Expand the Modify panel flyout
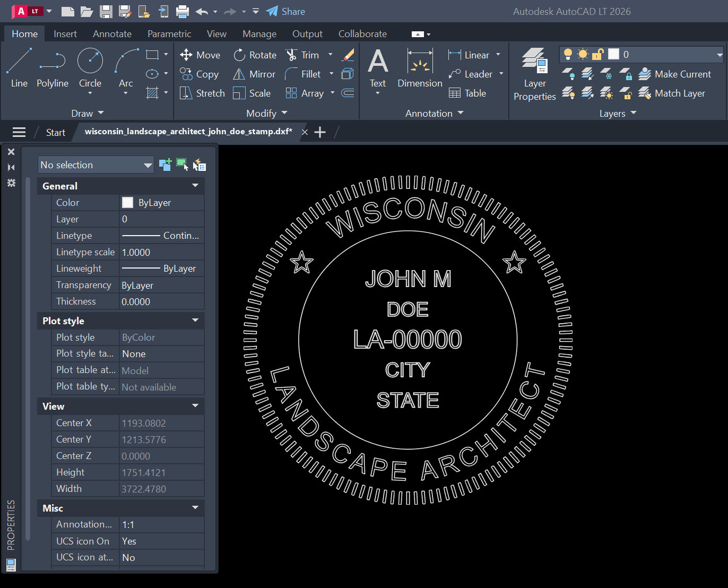 pyautogui.click(x=267, y=113)
